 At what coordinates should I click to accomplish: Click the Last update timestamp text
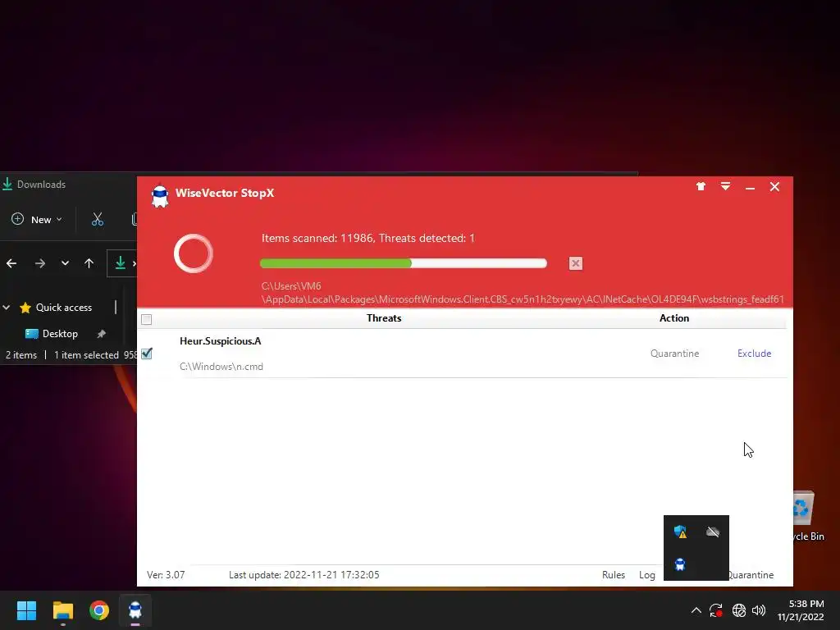[304, 575]
